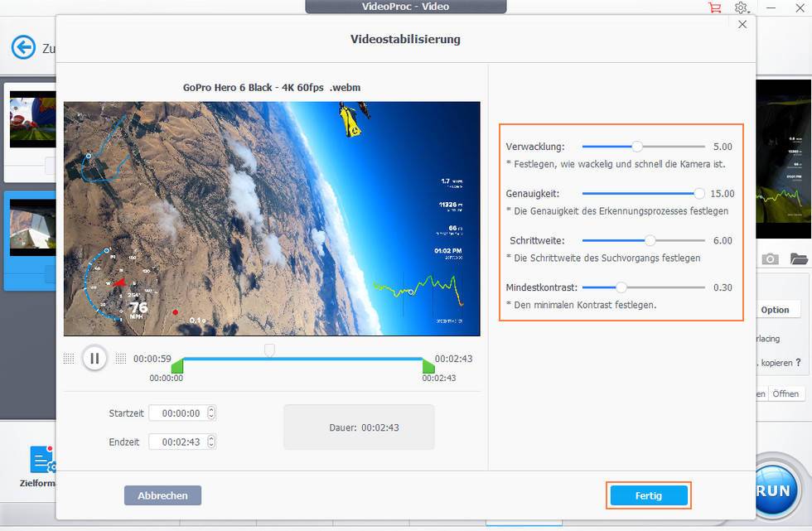
Task: Open the settings gear icon in title bar
Action: coord(741,7)
